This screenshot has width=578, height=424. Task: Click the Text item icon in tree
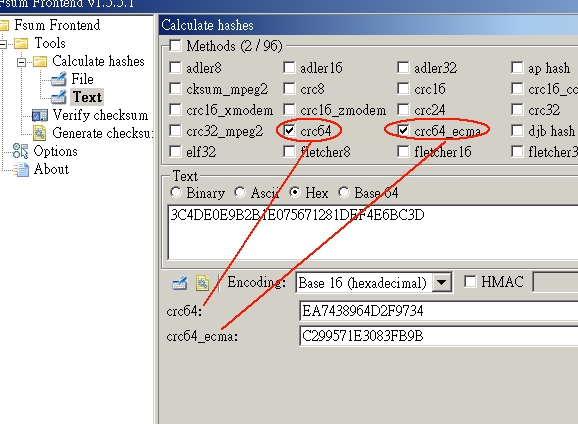[59, 97]
